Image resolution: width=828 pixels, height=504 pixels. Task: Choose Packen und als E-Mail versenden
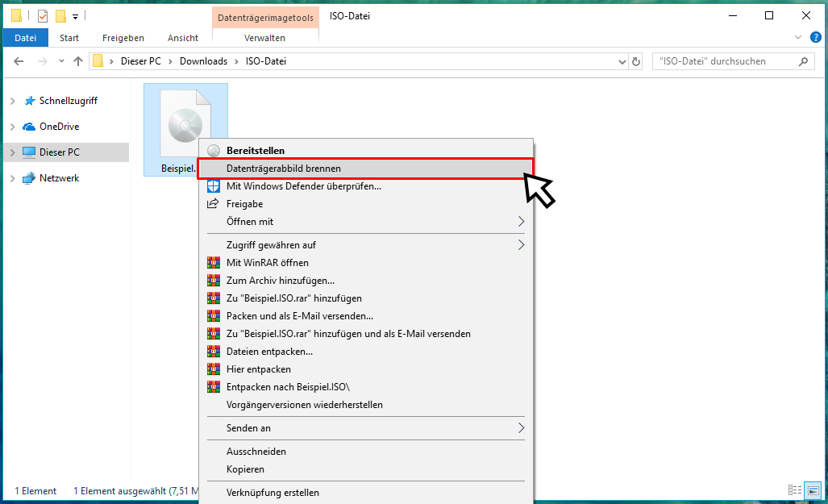pyautogui.click(x=365, y=316)
